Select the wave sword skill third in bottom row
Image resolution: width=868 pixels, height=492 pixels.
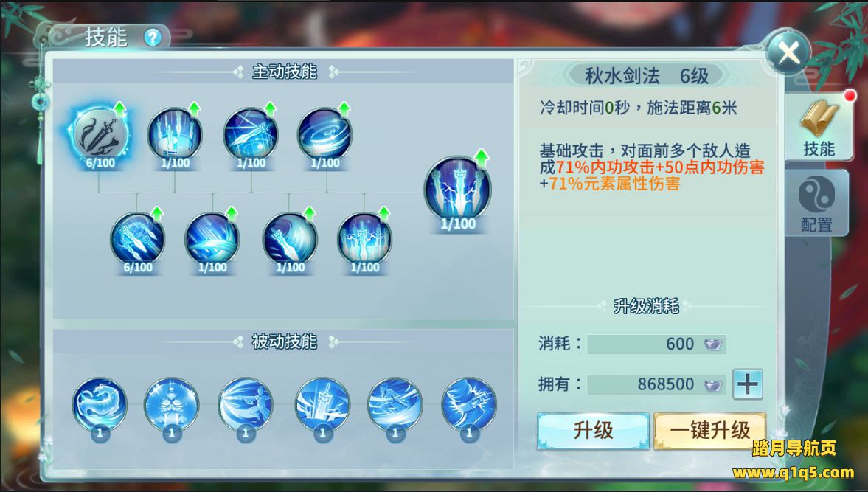(x=290, y=239)
